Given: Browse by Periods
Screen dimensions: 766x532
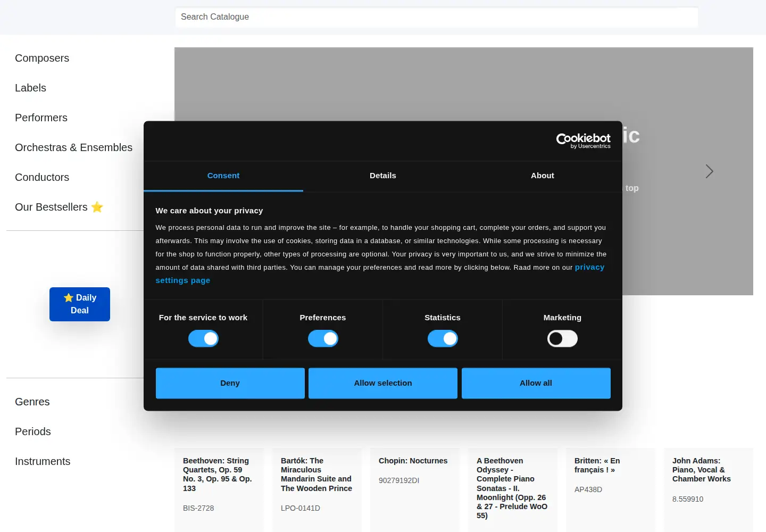Looking at the screenshot, I should coord(33,431).
